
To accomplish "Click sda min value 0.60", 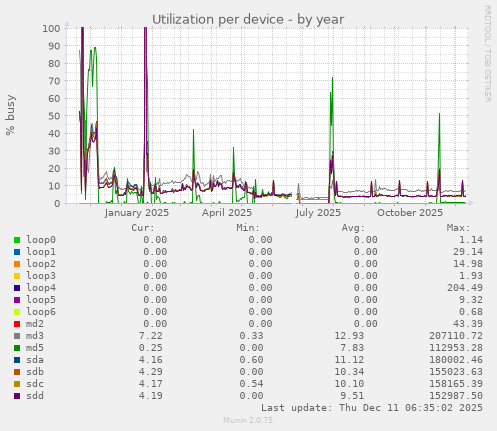I will click(251, 360).
